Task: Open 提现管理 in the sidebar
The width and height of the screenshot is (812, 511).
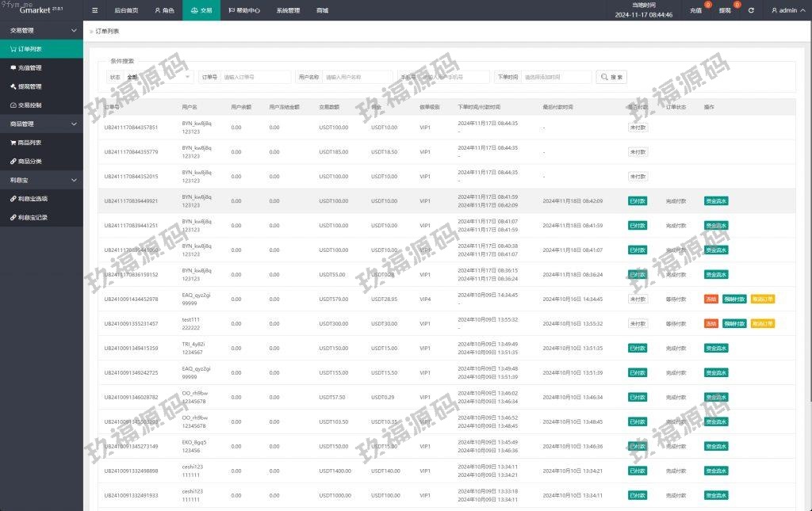Action: click(x=29, y=86)
